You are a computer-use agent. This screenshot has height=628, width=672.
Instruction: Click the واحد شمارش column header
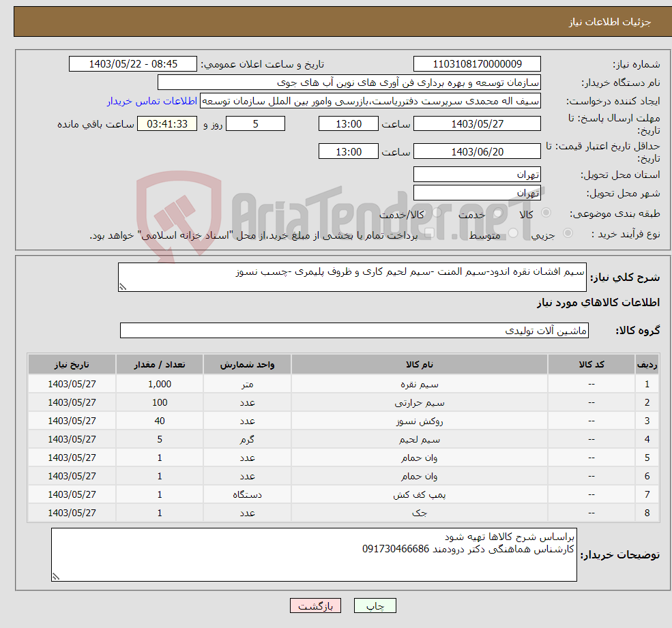click(247, 365)
